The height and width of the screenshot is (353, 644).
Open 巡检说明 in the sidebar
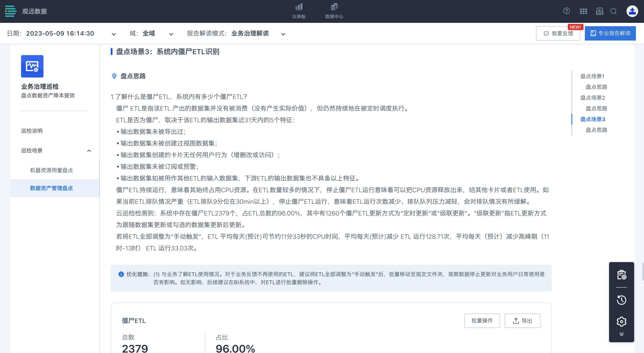[32, 131]
